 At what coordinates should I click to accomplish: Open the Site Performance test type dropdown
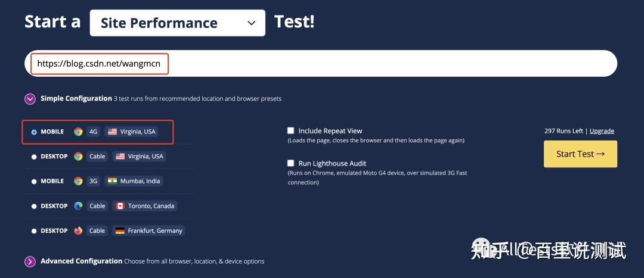coord(177,23)
